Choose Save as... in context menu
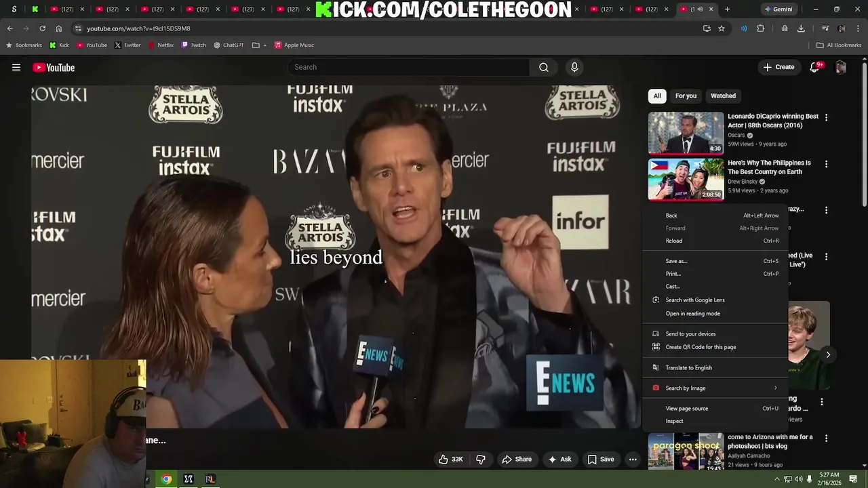The width and height of the screenshot is (868, 488). tap(715, 261)
